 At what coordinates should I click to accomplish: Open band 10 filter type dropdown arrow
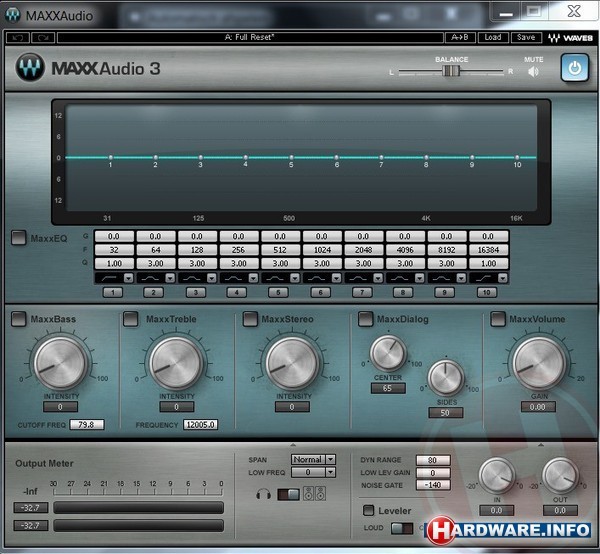[503, 278]
